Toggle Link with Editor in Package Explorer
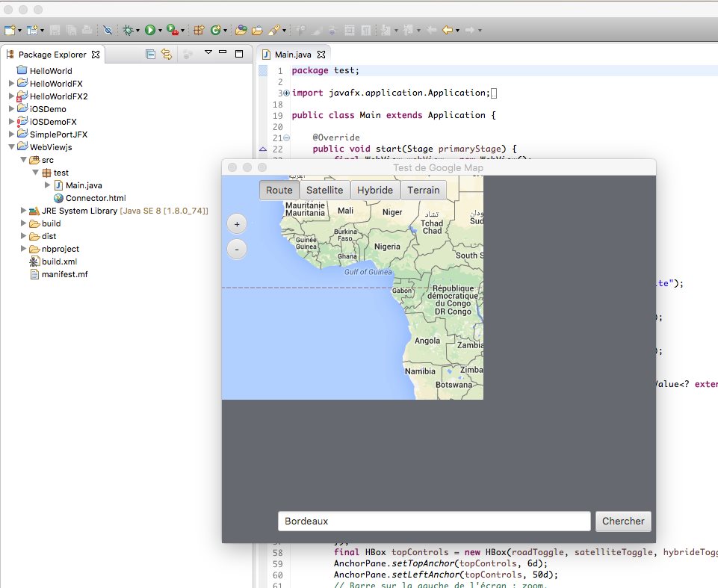The image size is (718, 588). (x=167, y=54)
